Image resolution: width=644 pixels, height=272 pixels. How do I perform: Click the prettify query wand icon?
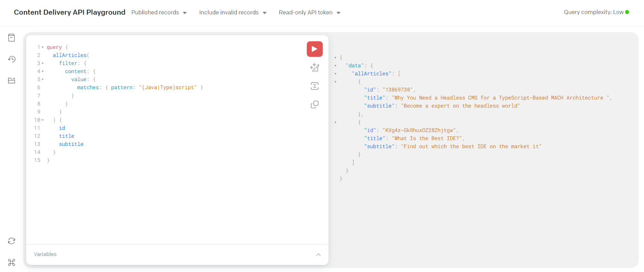315,68
